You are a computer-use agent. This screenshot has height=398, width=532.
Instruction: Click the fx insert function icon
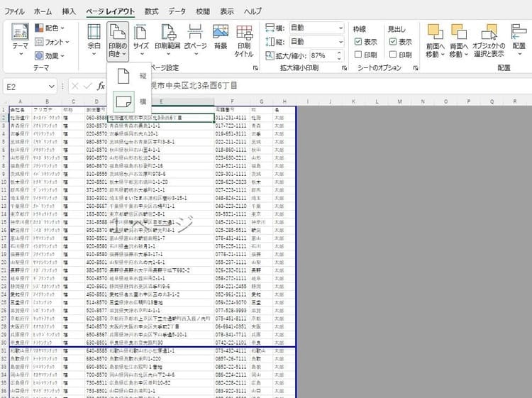pos(101,86)
